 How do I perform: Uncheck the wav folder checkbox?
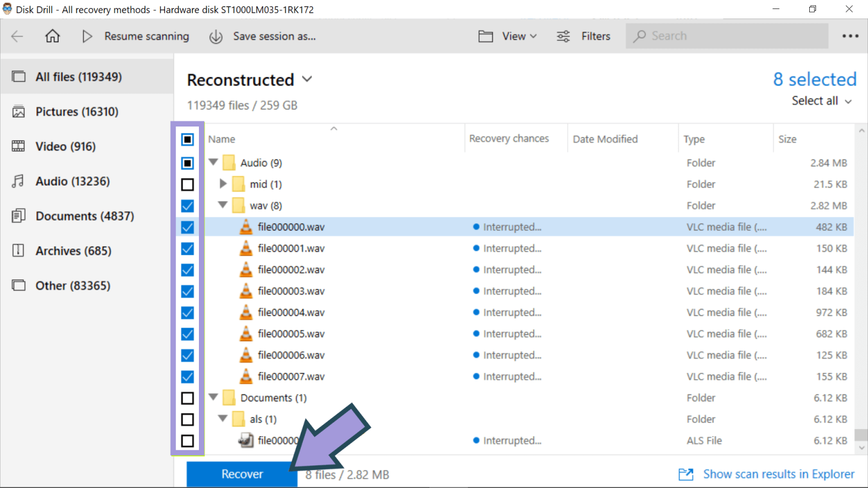tap(187, 206)
